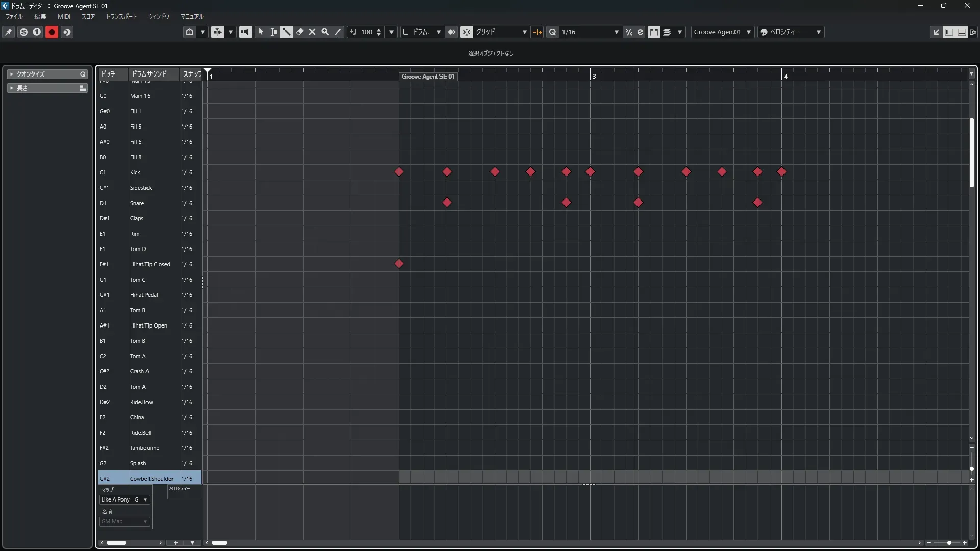Select the Mute tool
The height and width of the screenshot is (551, 980).
(312, 32)
